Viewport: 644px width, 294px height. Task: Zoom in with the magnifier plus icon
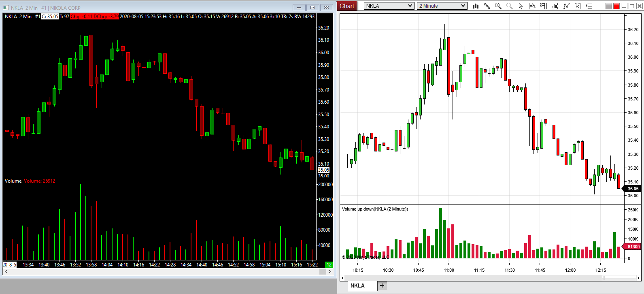pyautogui.click(x=498, y=6)
